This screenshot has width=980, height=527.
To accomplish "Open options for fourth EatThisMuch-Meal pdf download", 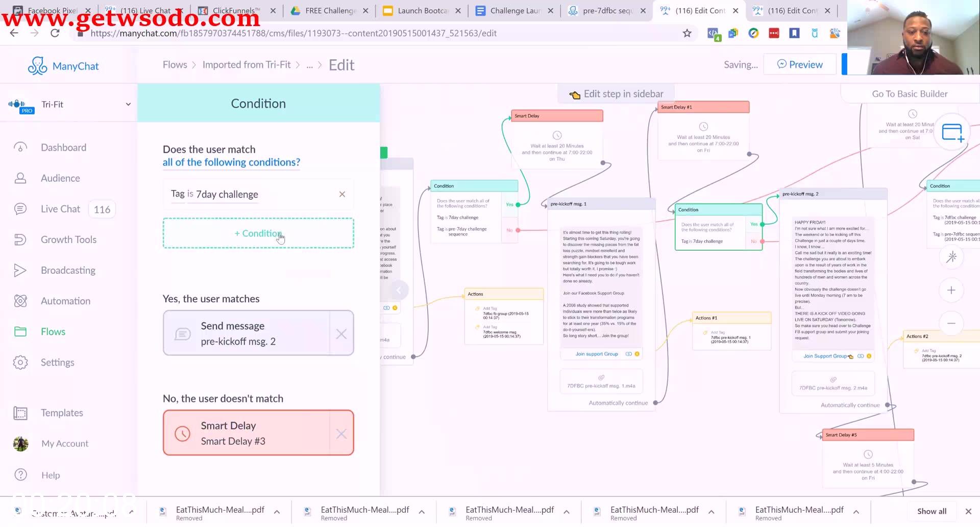I will point(712,512).
